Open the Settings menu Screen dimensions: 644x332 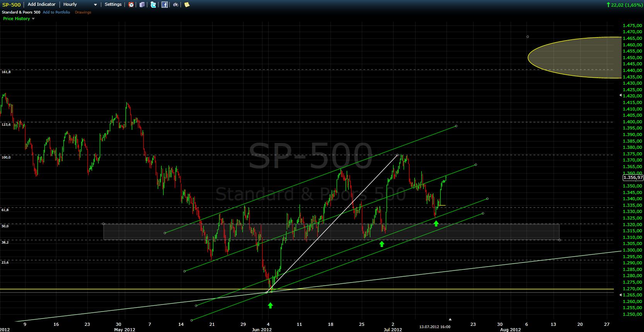click(113, 5)
